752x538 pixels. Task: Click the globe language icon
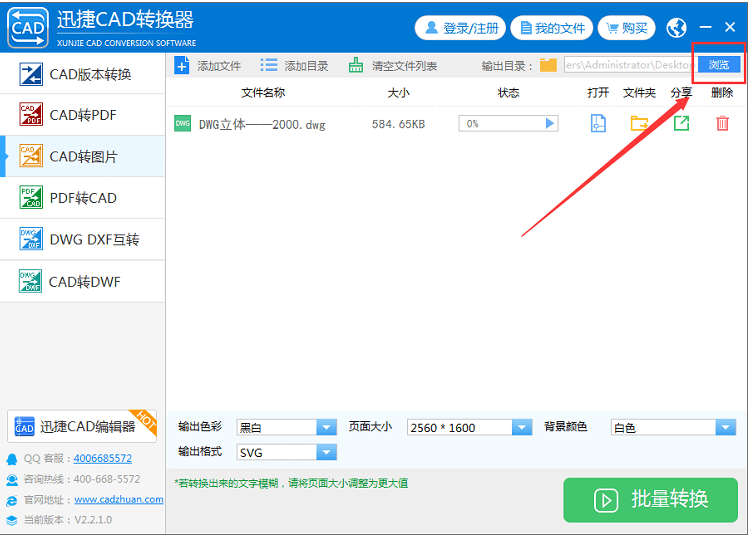pos(676,28)
